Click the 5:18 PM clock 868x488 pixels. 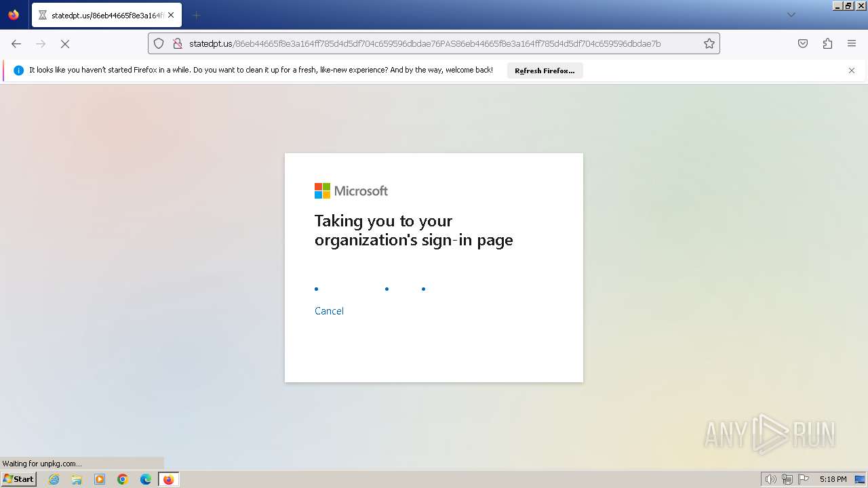click(x=833, y=479)
